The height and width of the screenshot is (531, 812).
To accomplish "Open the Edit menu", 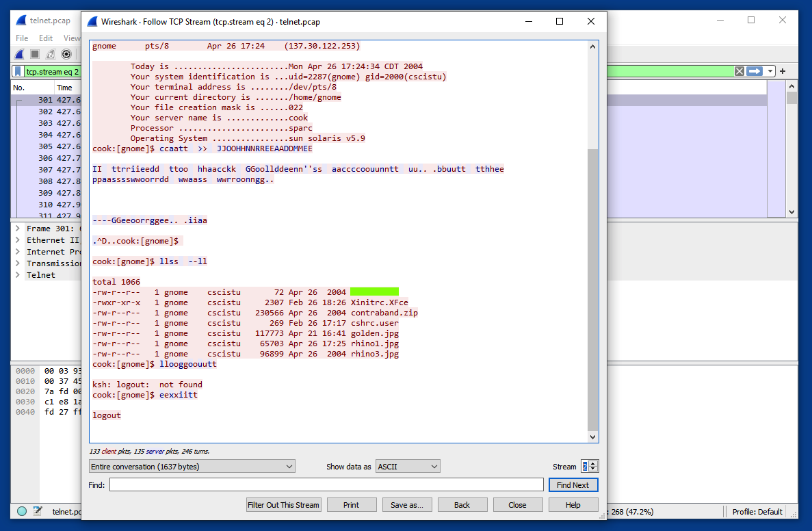I will coord(46,38).
